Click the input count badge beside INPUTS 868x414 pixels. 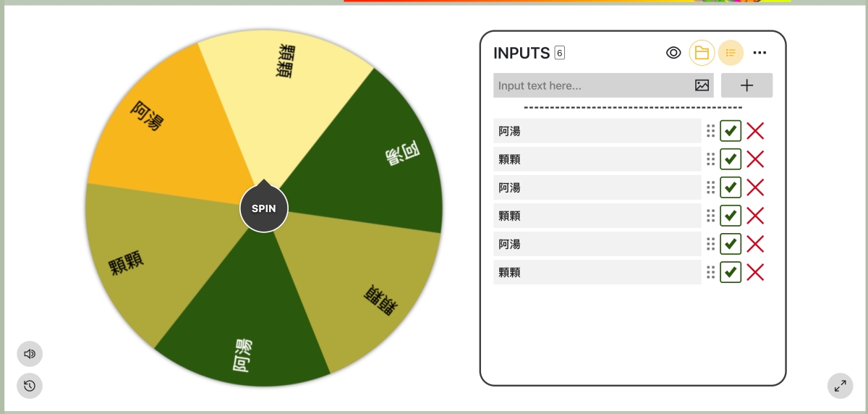point(560,53)
